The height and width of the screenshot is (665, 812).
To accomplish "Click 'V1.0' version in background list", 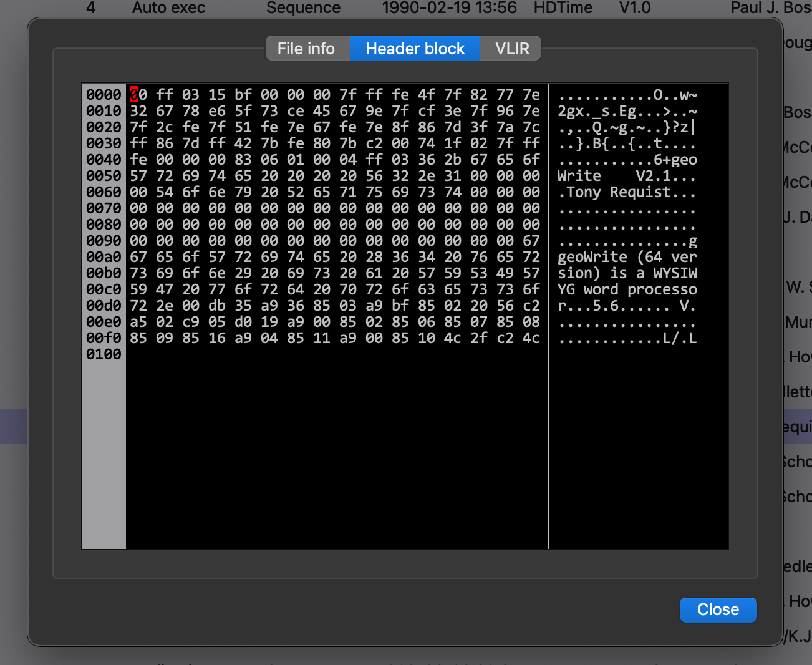I will [634, 7].
